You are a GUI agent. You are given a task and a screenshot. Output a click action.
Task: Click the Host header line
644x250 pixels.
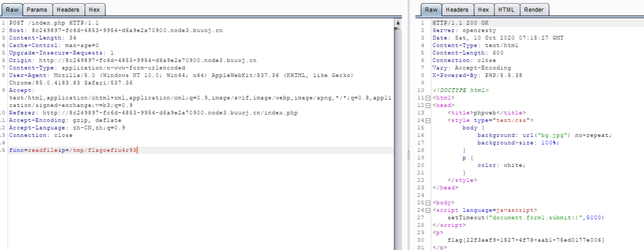pyautogui.click(x=116, y=30)
